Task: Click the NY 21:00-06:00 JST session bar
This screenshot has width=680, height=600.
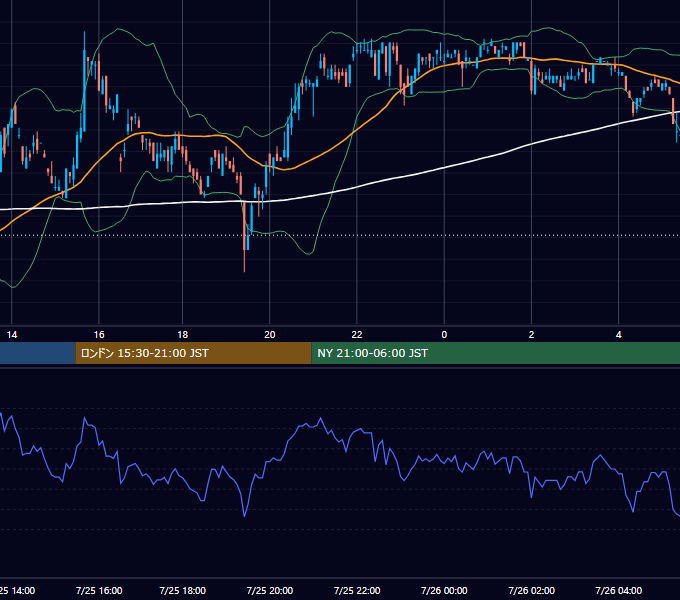Action: [x=496, y=353]
